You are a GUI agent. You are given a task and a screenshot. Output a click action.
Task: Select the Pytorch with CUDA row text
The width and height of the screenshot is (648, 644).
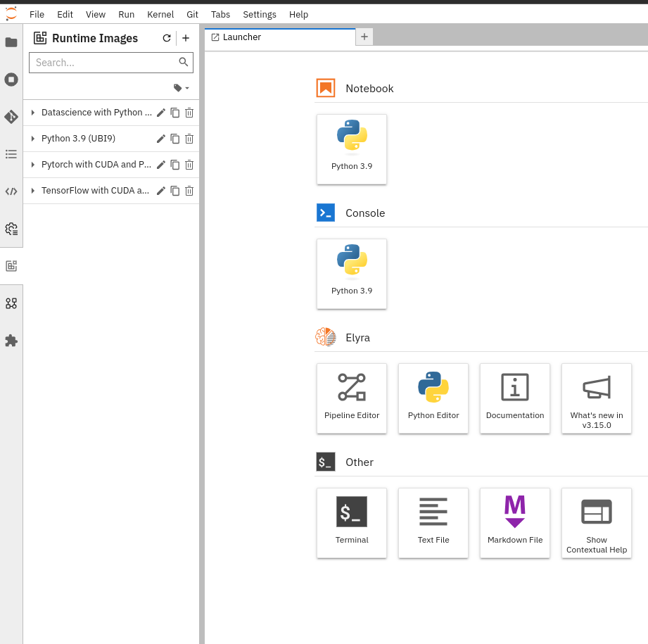click(x=96, y=165)
